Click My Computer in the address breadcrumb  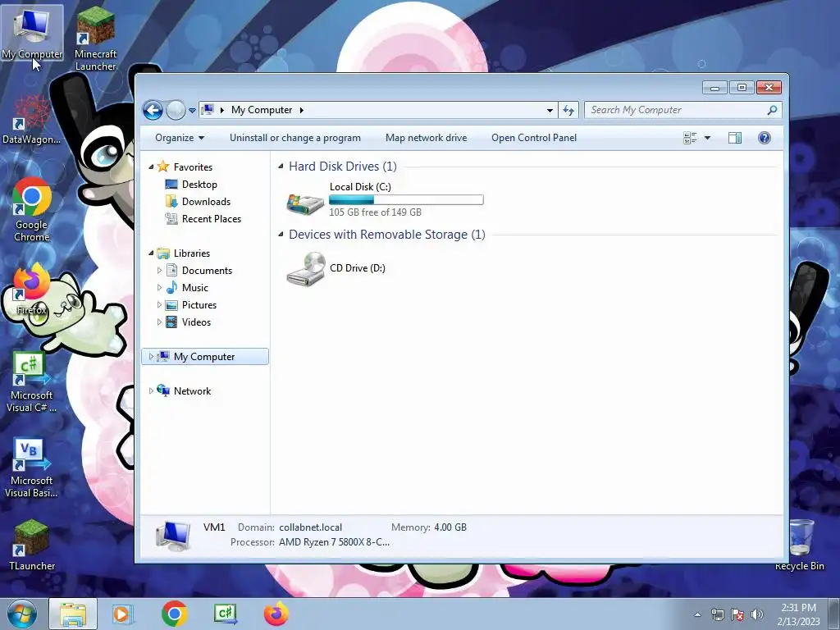point(262,110)
